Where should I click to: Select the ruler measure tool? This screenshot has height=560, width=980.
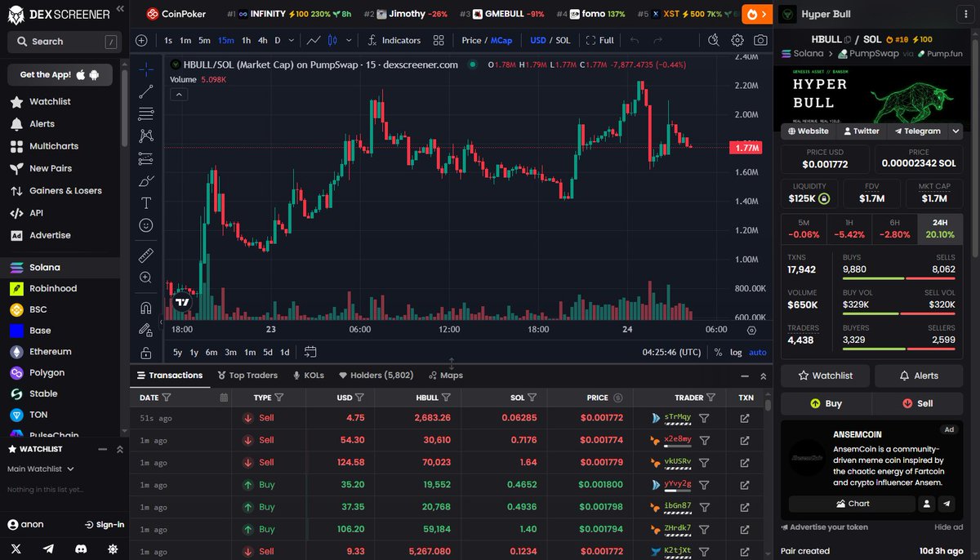point(146,256)
